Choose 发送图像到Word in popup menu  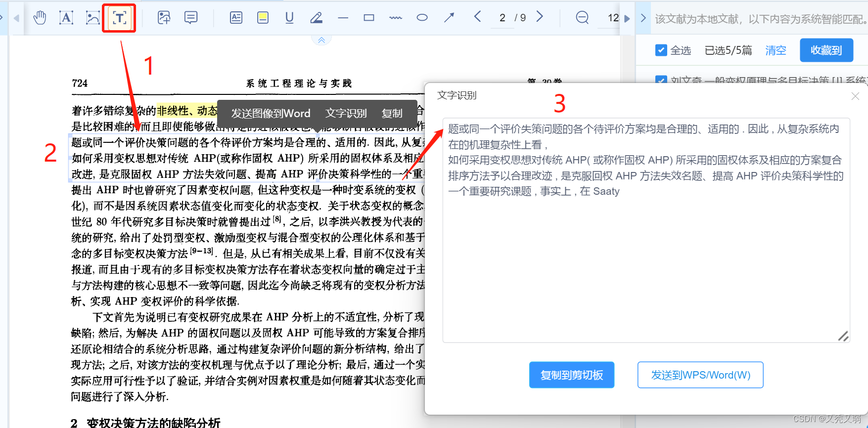(x=271, y=113)
